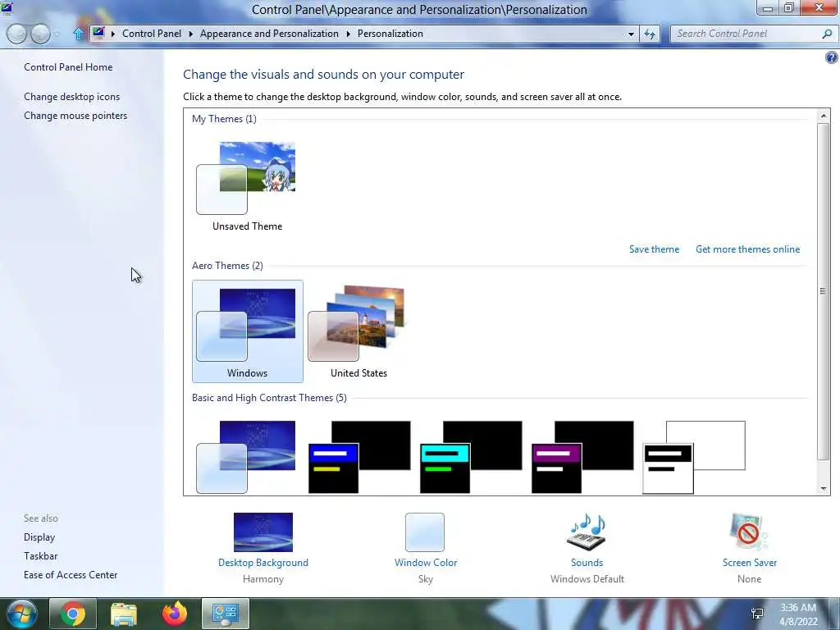Open address bar history dropdown

(631, 34)
